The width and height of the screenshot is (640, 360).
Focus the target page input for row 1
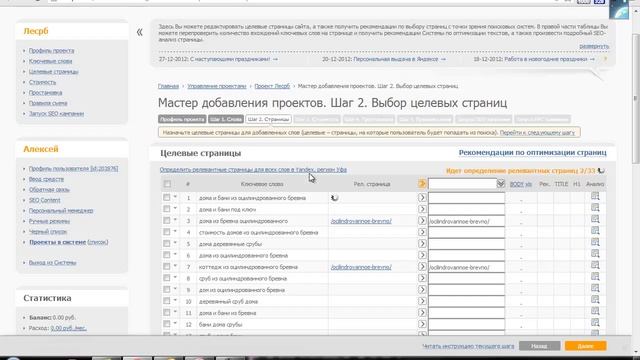pyautogui.click(x=467, y=198)
